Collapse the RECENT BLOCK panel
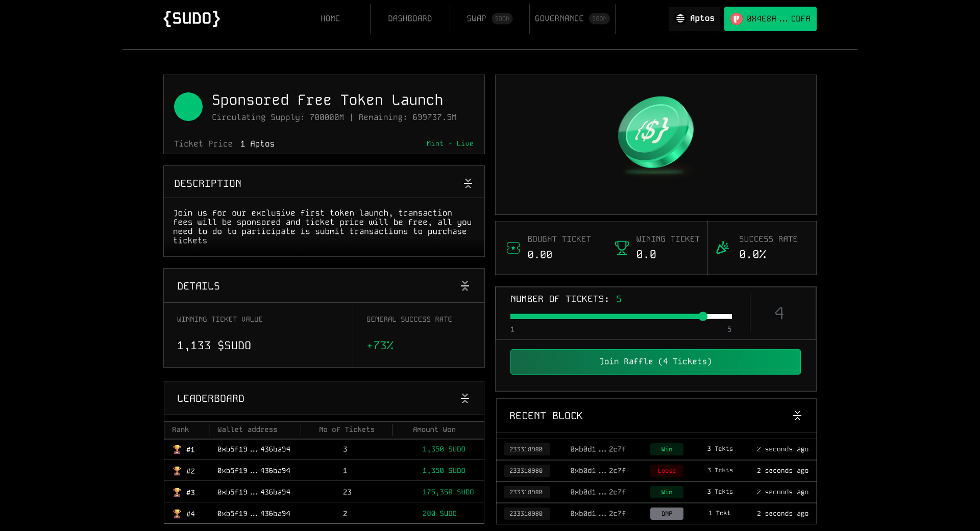This screenshot has height=531, width=980. click(x=797, y=416)
